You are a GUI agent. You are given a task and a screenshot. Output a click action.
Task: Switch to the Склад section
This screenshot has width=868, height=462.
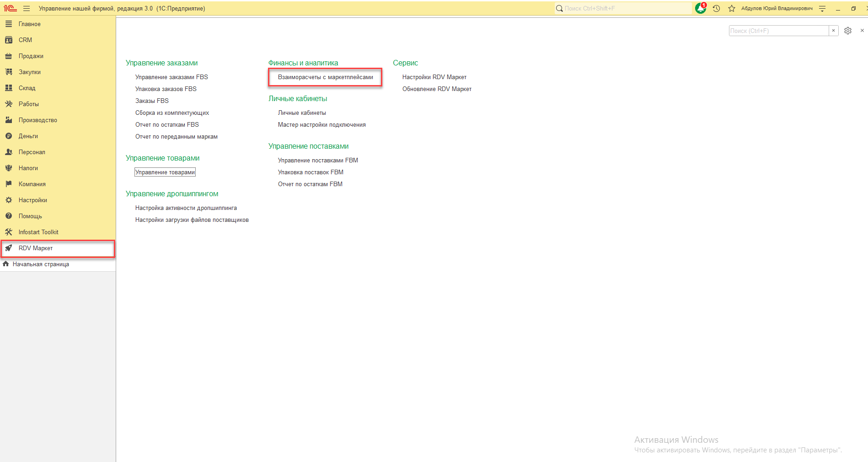[27, 88]
